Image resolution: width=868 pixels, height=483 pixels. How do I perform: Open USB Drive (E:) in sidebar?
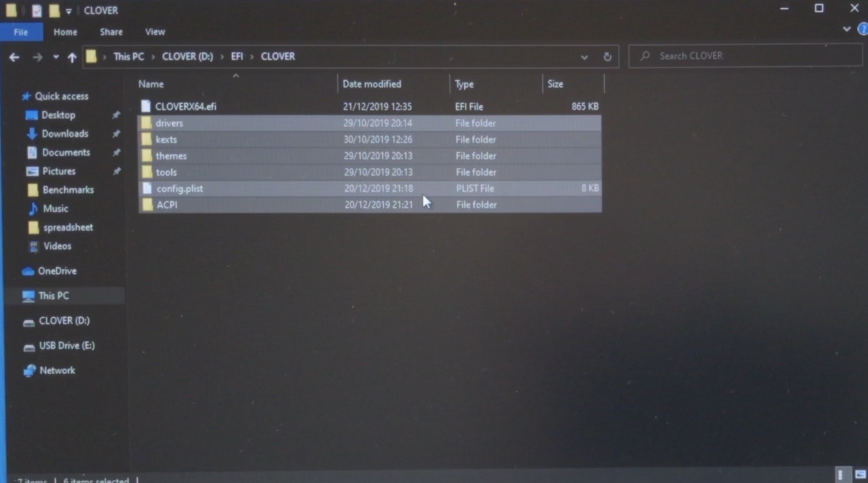(66, 345)
